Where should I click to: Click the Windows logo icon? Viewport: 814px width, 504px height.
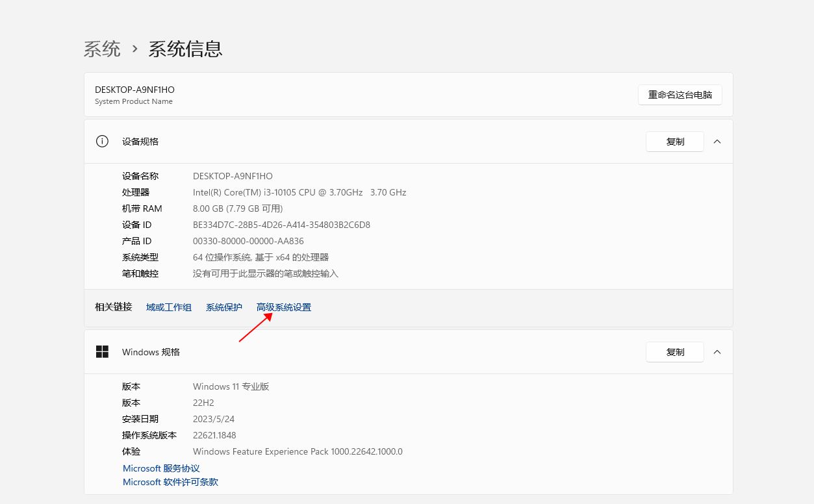click(102, 352)
